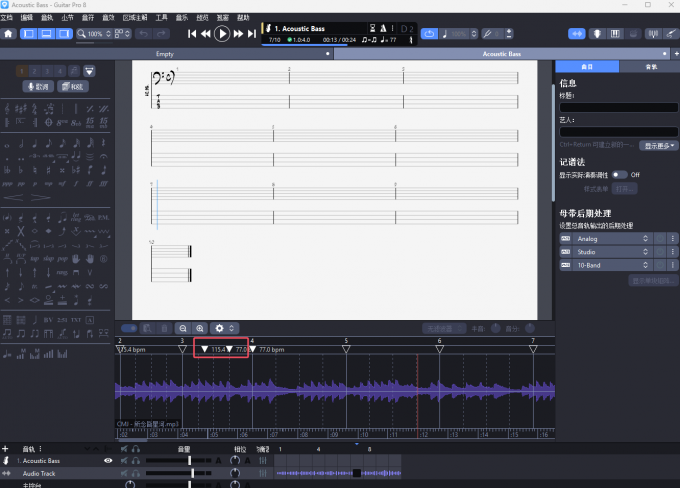The width and height of the screenshot is (680, 488).
Task: Toggle the concert pitch display switch
Action: click(620, 174)
